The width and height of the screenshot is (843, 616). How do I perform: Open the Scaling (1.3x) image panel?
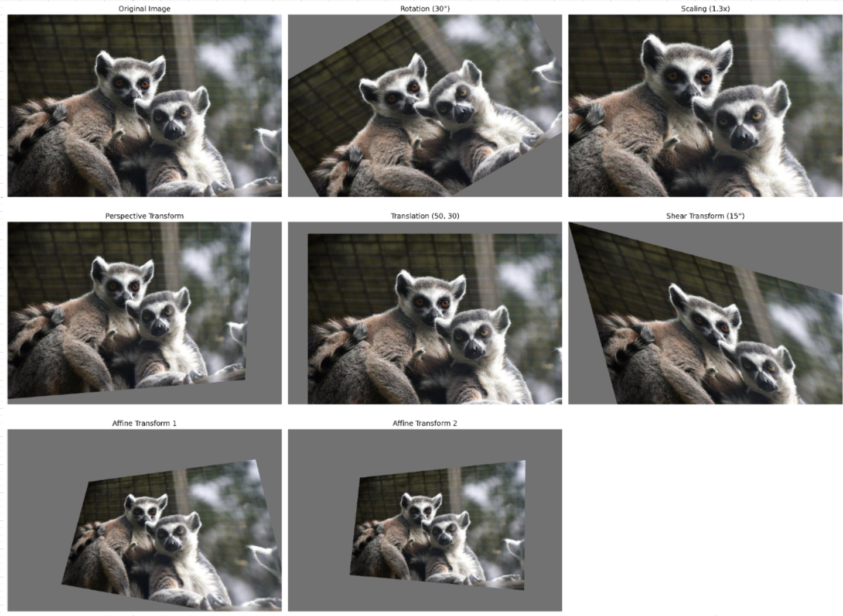[705, 105]
